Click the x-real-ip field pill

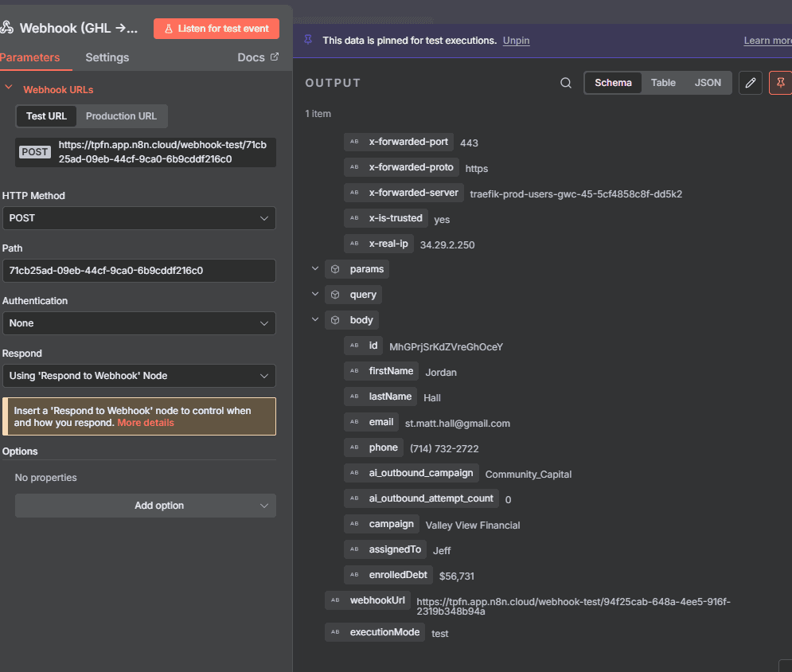(379, 244)
